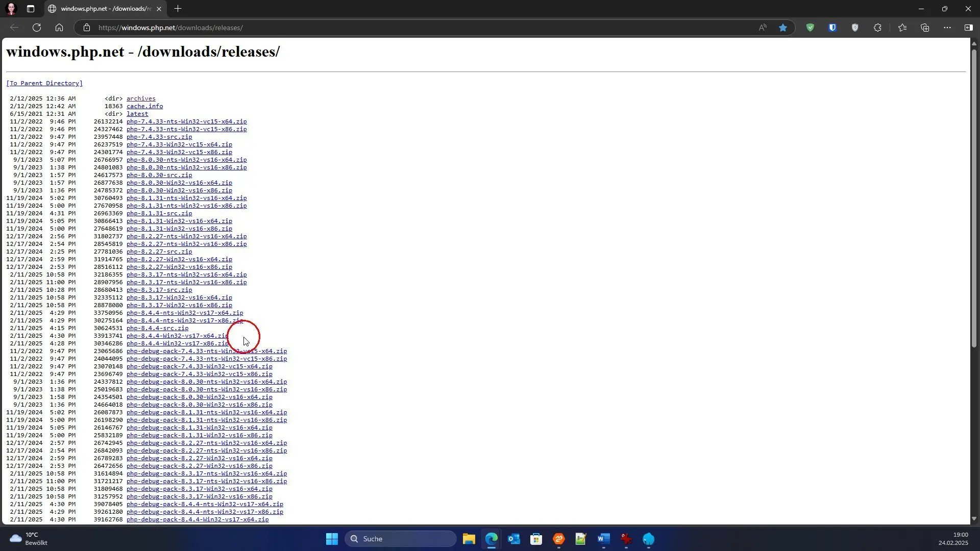This screenshot has width=980, height=551.
Task: Open the collections icon
Action: tap(925, 28)
